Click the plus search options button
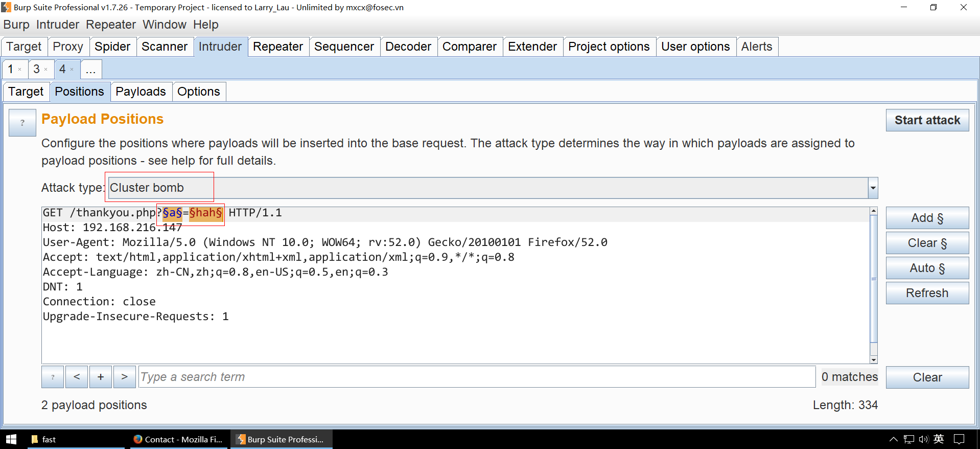Viewport: 980px width, 449px height. pyautogui.click(x=101, y=377)
